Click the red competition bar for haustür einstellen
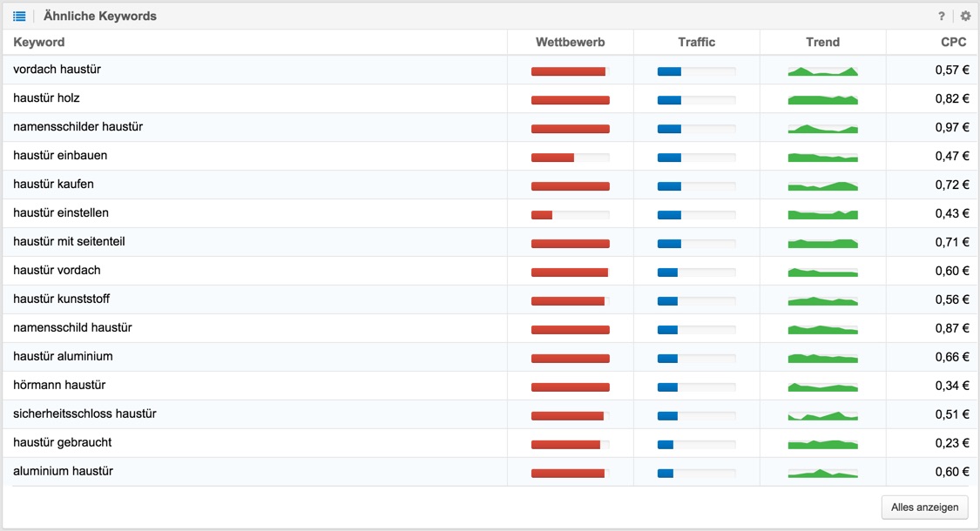This screenshot has height=531, width=980. (542, 216)
